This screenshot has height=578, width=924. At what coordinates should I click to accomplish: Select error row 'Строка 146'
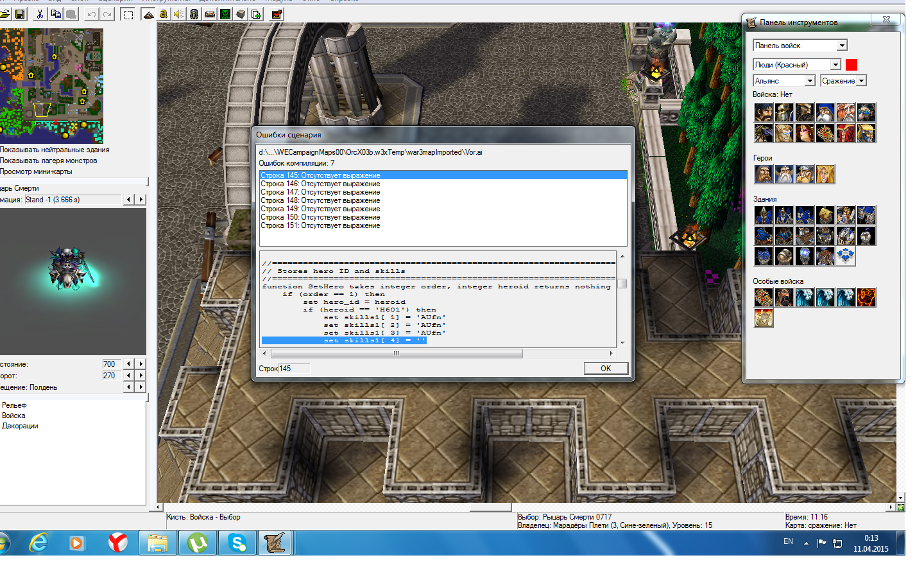(x=443, y=184)
